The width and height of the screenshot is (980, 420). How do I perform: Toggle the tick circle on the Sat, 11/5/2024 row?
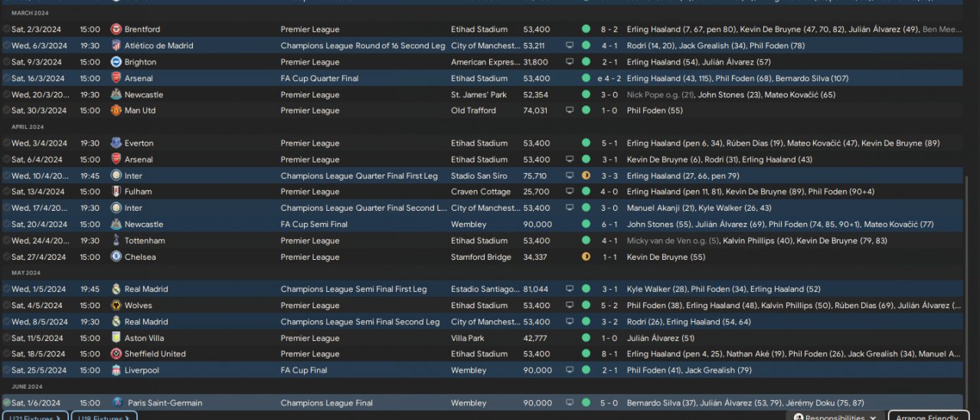(x=6, y=338)
